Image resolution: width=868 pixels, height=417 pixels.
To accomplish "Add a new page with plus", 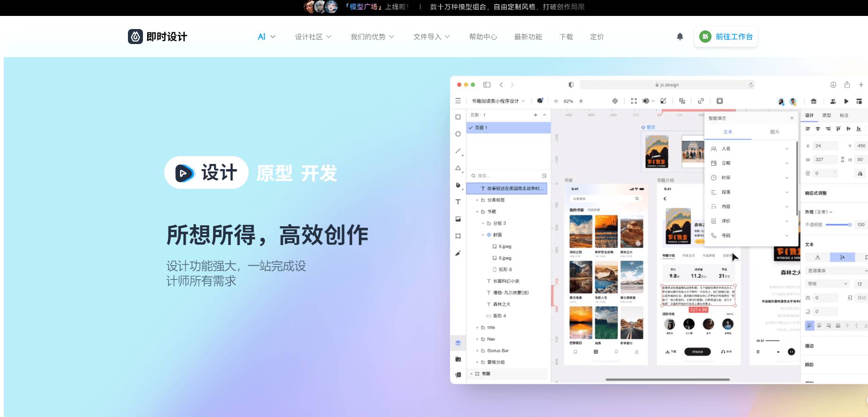I will (x=535, y=115).
